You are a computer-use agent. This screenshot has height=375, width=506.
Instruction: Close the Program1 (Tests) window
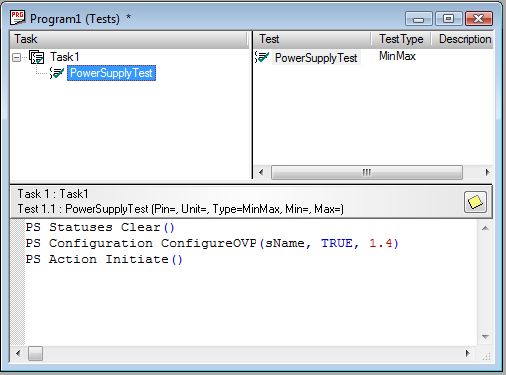point(479,19)
